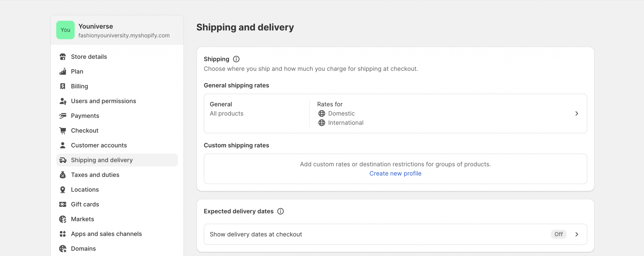Click the Taxes and duties bag icon
Viewport: 644px width, 256px height.
pyautogui.click(x=63, y=175)
